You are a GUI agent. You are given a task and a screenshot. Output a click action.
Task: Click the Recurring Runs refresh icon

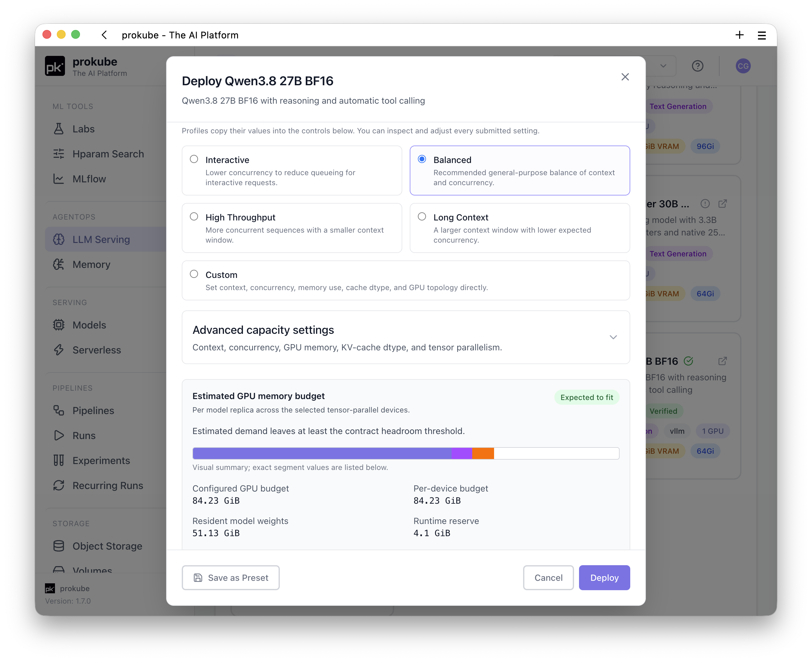point(59,486)
